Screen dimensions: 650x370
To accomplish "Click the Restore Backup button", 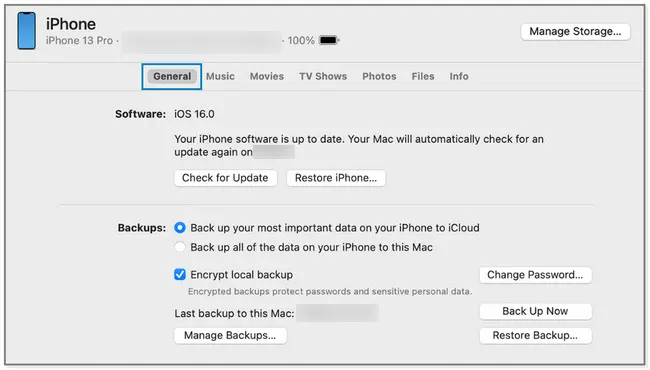I will pos(535,335).
